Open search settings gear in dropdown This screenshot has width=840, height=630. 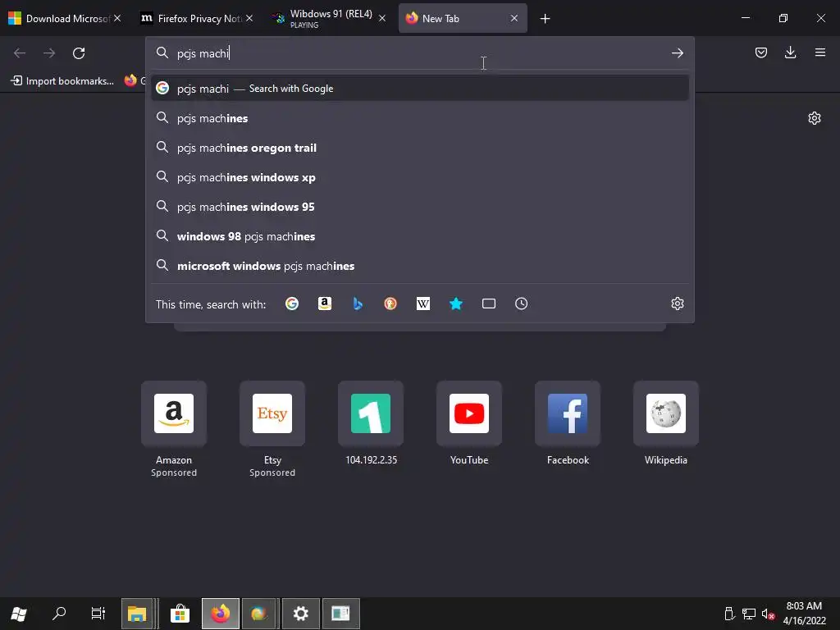[677, 304]
